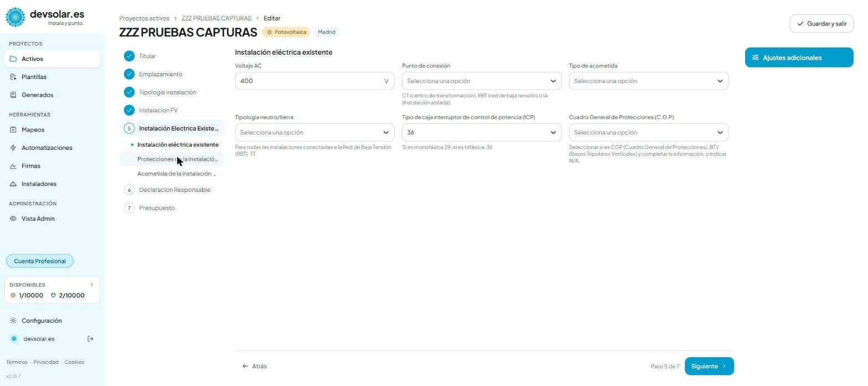
Task: Open the Mapeos tool icon
Action: [13, 130]
